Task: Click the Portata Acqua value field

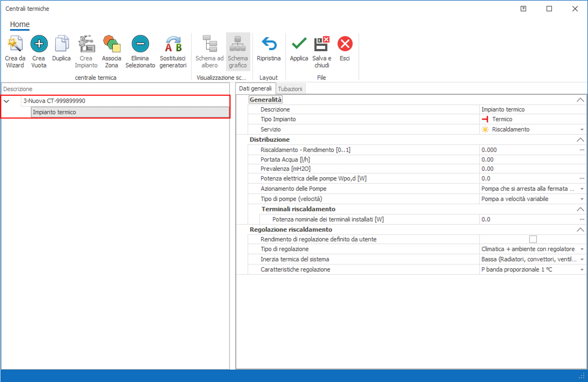Action: click(529, 160)
